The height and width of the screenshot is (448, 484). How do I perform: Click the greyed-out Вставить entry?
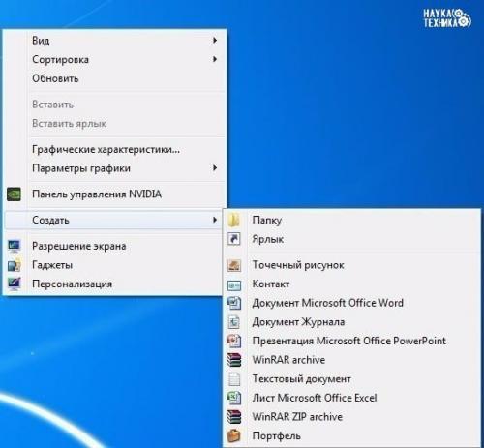[x=114, y=105]
